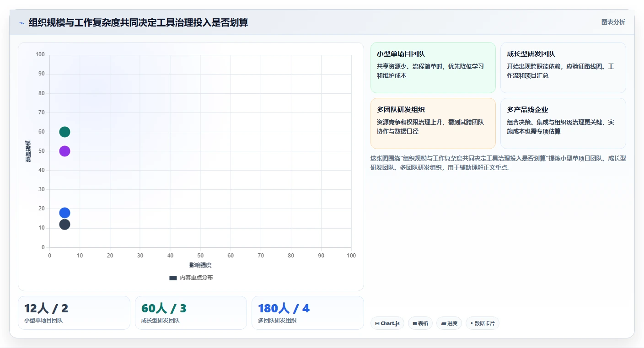The width and height of the screenshot is (644, 348).
Task: Click the summary paragraph starting 这张图围绕
Action: click(x=498, y=163)
